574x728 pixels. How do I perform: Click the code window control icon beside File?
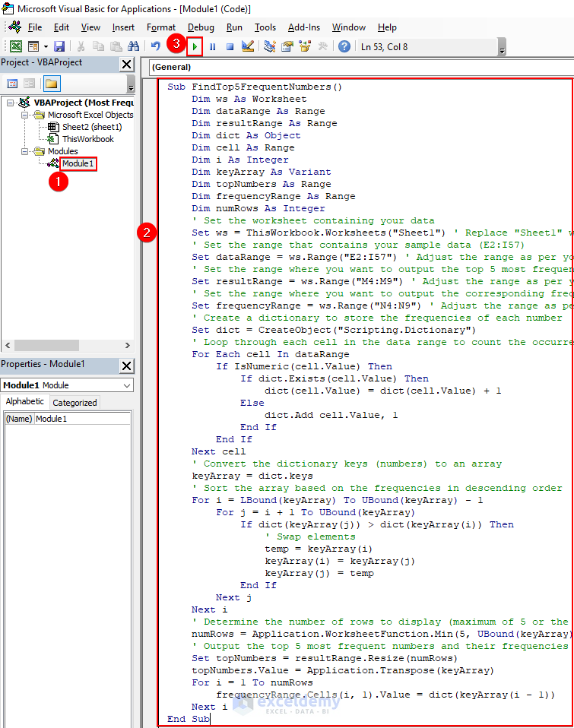click(x=15, y=27)
